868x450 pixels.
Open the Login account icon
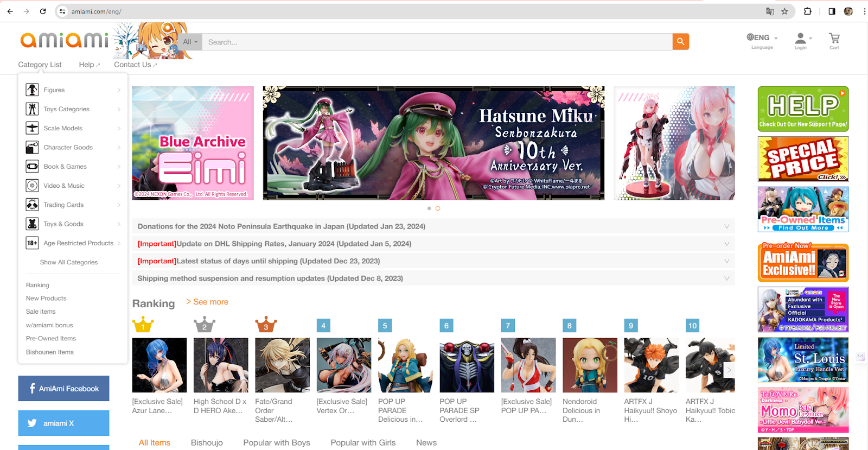[801, 41]
